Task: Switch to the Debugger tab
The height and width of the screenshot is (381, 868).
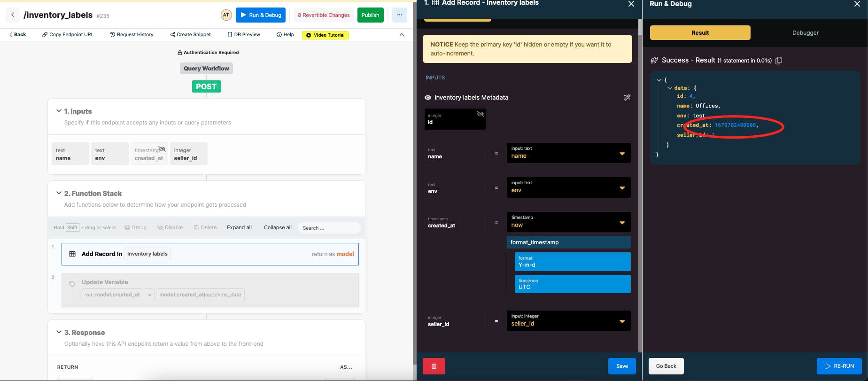Action: (x=806, y=33)
